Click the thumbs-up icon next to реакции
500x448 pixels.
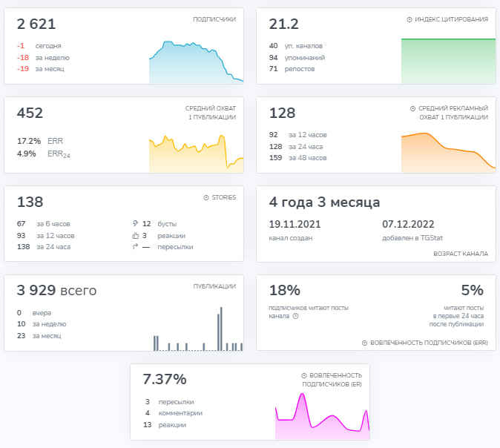coord(134,235)
